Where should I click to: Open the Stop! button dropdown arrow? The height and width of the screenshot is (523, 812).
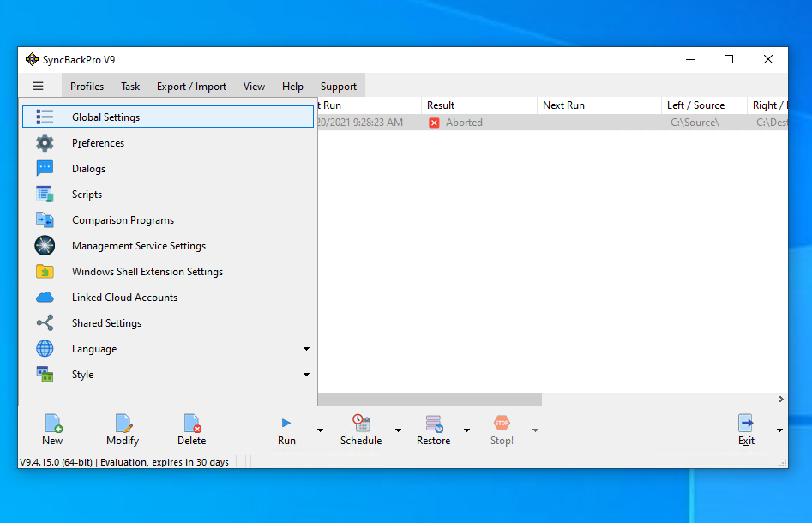[x=535, y=430]
